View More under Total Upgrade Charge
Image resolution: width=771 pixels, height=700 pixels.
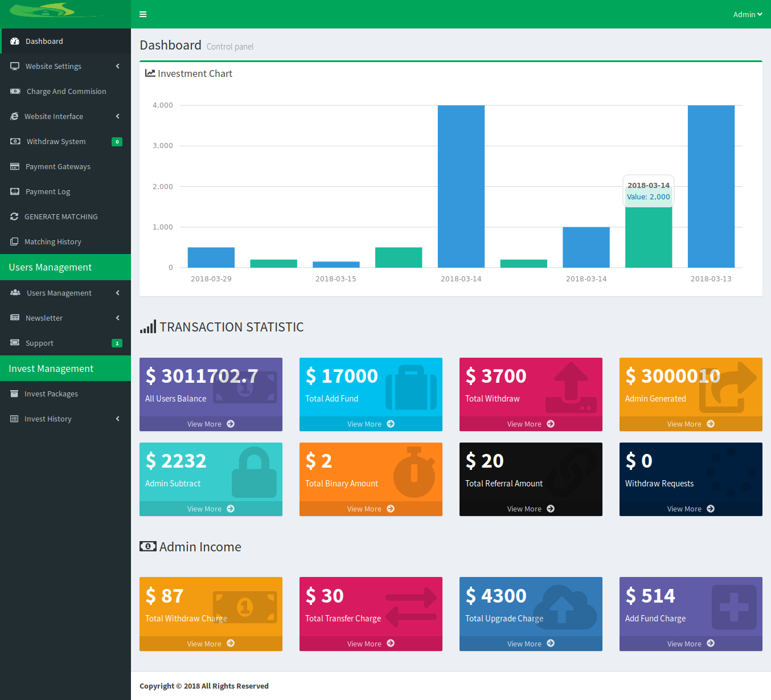tap(531, 644)
